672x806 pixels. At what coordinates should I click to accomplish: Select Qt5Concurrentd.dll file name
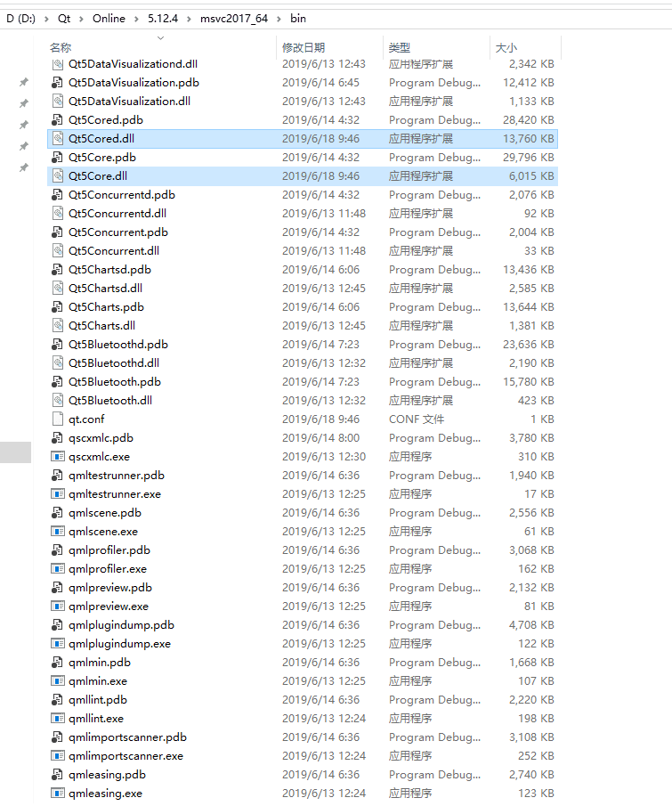(x=117, y=214)
